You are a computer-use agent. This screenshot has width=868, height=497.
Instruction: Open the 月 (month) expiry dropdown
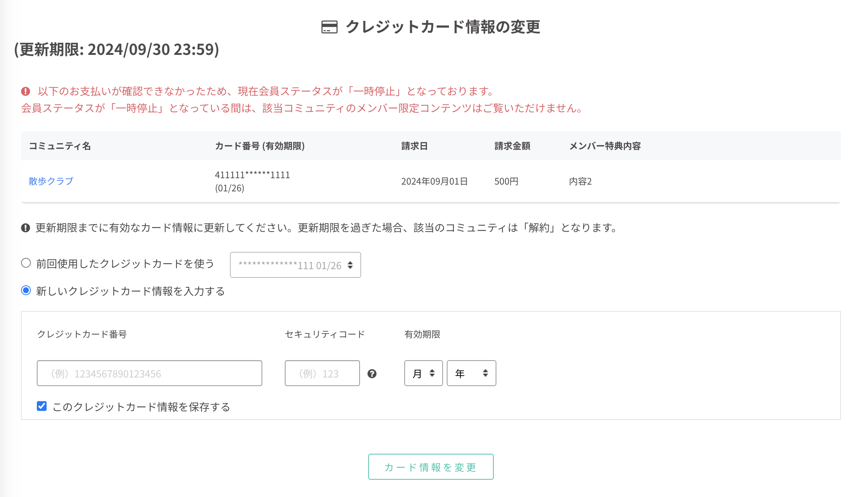click(423, 373)
